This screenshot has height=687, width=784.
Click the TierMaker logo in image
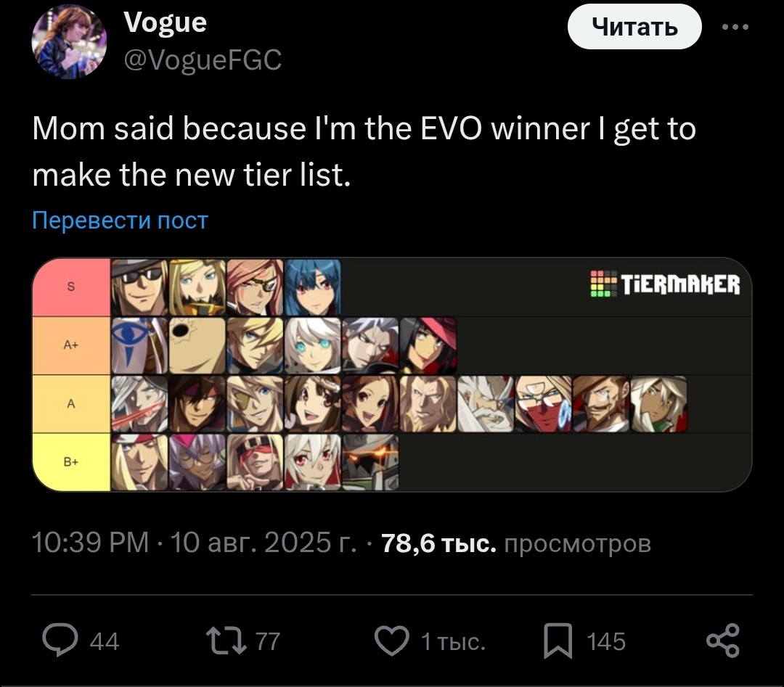[664, 284]
